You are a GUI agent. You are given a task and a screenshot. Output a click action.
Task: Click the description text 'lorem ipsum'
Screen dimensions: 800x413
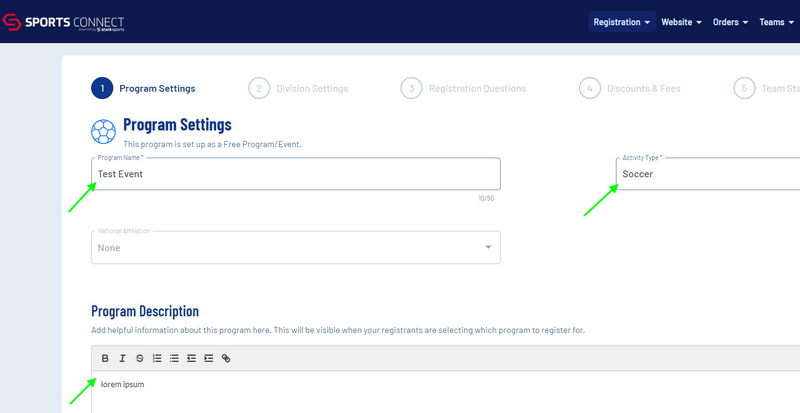(x=122, y=384)
